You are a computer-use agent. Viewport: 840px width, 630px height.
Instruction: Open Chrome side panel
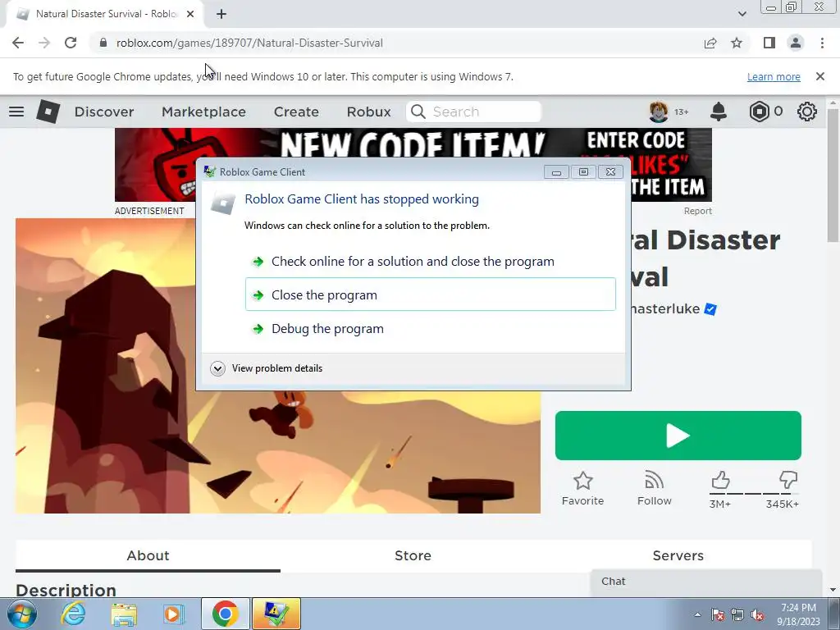pyautogui.click(x=769, y=43)
